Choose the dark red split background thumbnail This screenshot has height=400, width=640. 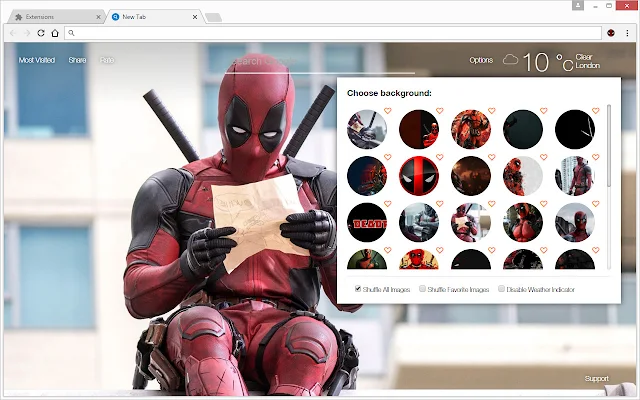pyautogui.click(x=419, y=129)
